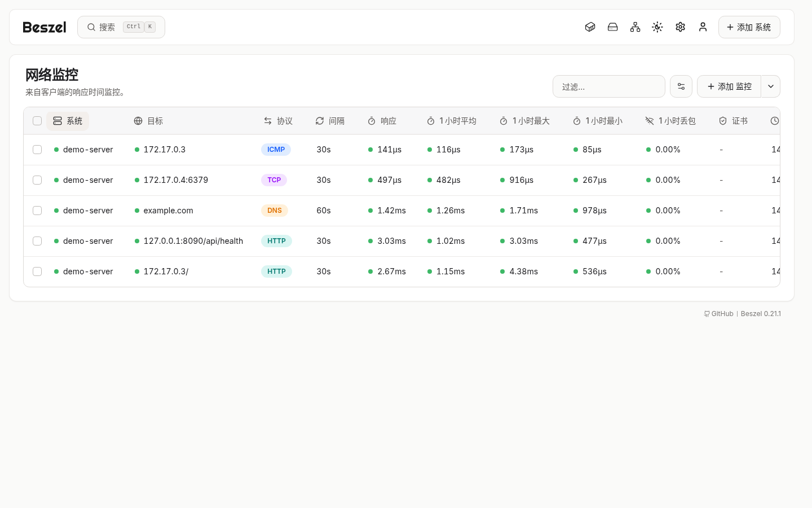Image resolution: width=812 pixels, height=508 pixels.
Task: Sort by the 1小时平均 column header
Action: click(451, 121)
